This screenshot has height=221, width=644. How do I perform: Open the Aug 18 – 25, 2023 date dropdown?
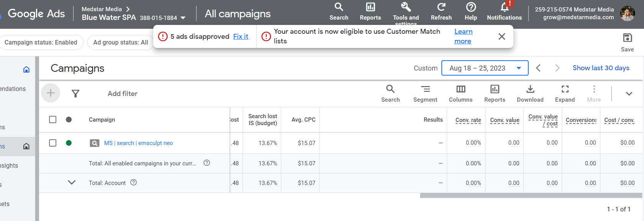(485, 68)
